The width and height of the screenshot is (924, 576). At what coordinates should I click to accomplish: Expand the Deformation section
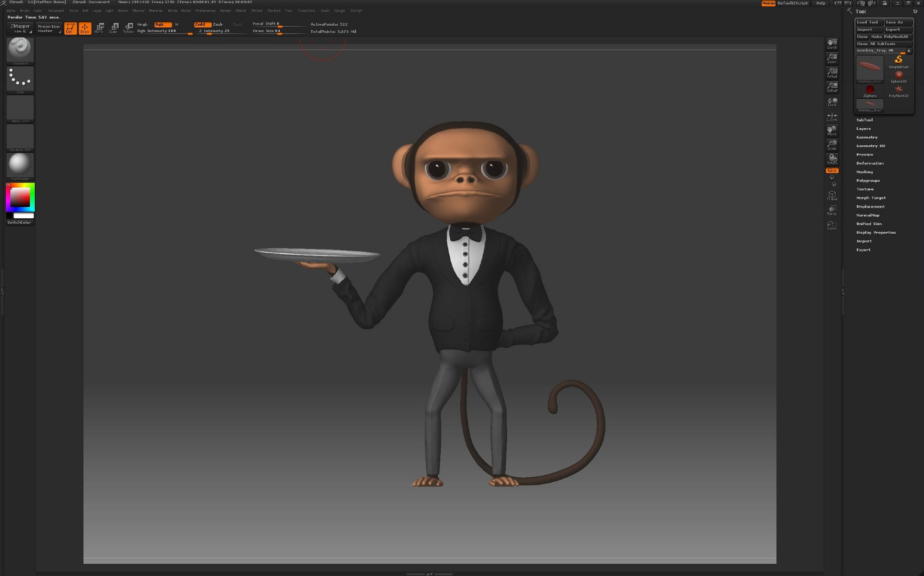pos(870,163)
